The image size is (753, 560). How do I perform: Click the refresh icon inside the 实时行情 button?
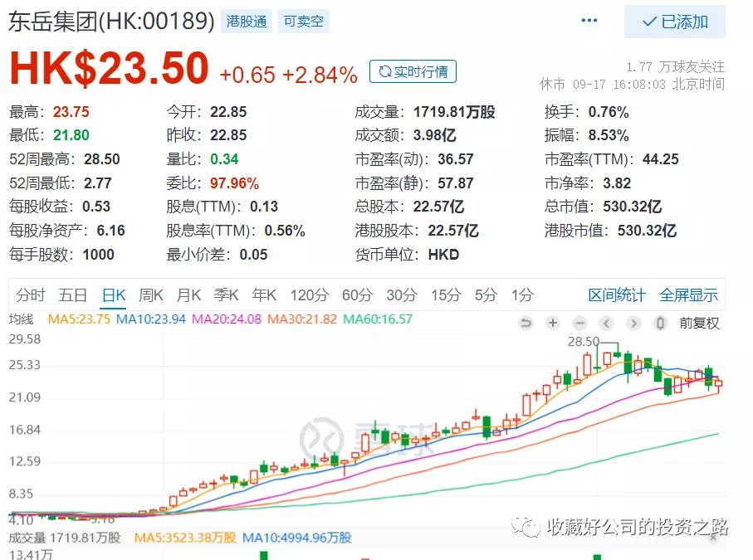click(383, 71)
